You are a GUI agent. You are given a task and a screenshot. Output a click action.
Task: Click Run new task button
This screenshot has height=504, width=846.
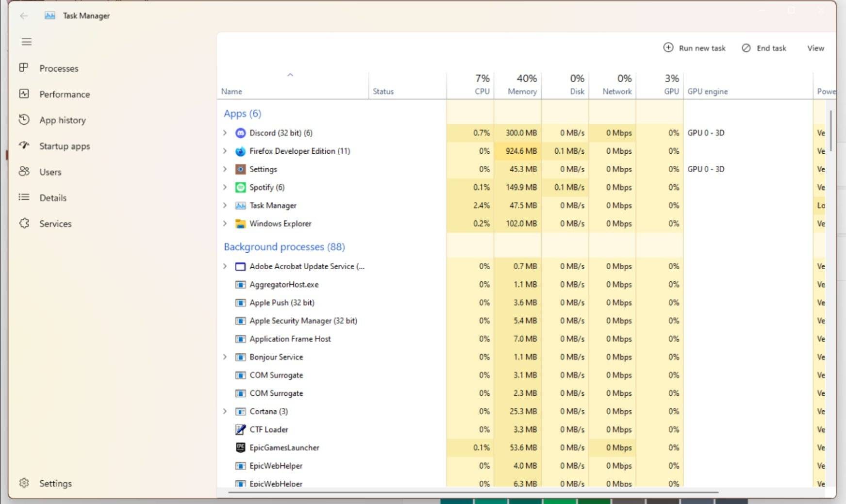point(695,48)
